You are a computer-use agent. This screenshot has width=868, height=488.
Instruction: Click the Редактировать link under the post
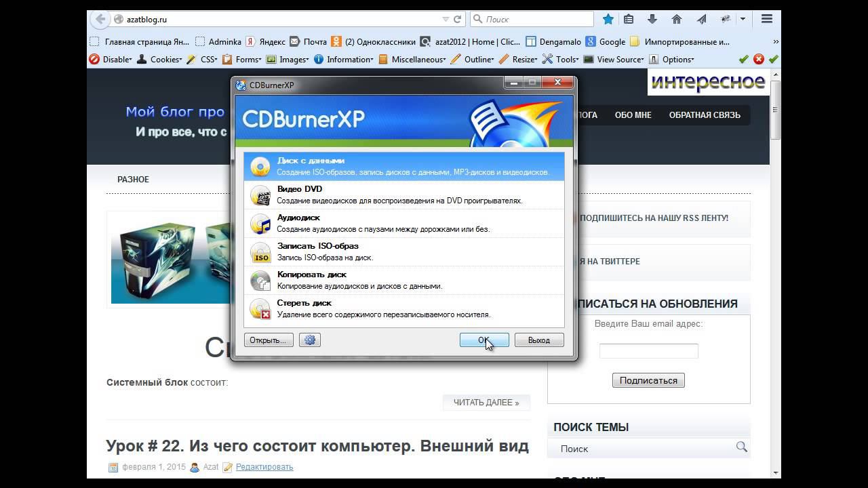coord(264,467)
